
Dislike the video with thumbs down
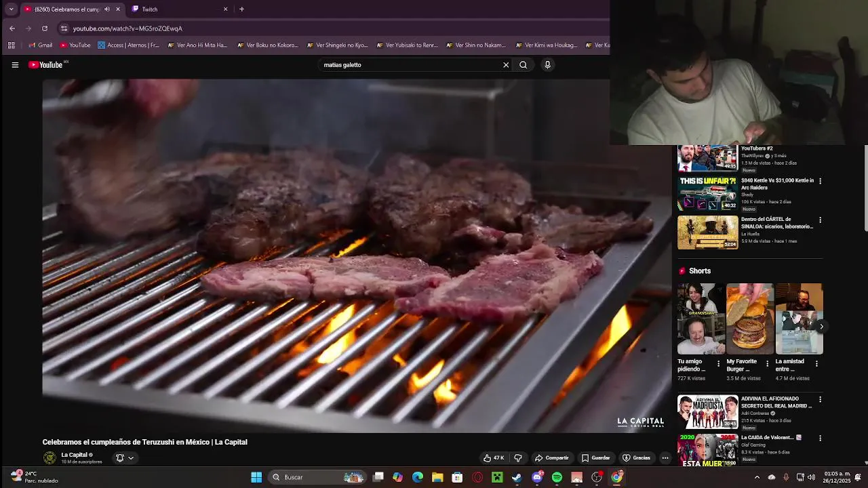click(x=518, y=458)
